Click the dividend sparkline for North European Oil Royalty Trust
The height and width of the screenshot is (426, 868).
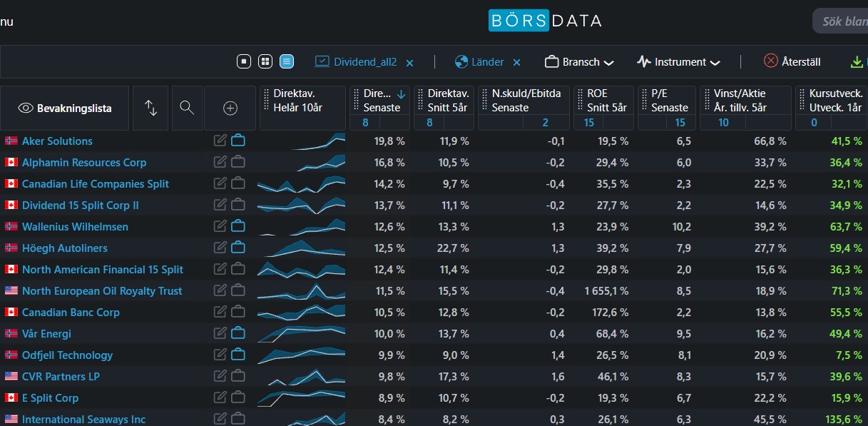click(x=302, y=290)
